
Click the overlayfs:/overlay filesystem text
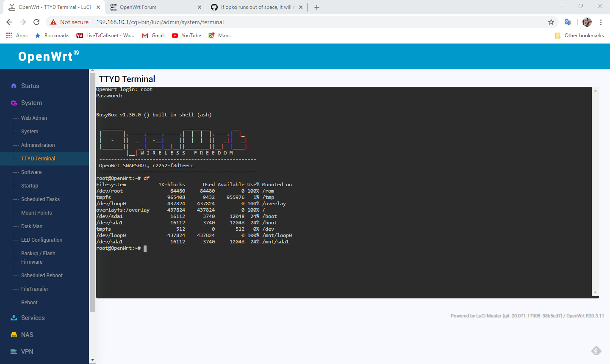[x=123, y=210]
